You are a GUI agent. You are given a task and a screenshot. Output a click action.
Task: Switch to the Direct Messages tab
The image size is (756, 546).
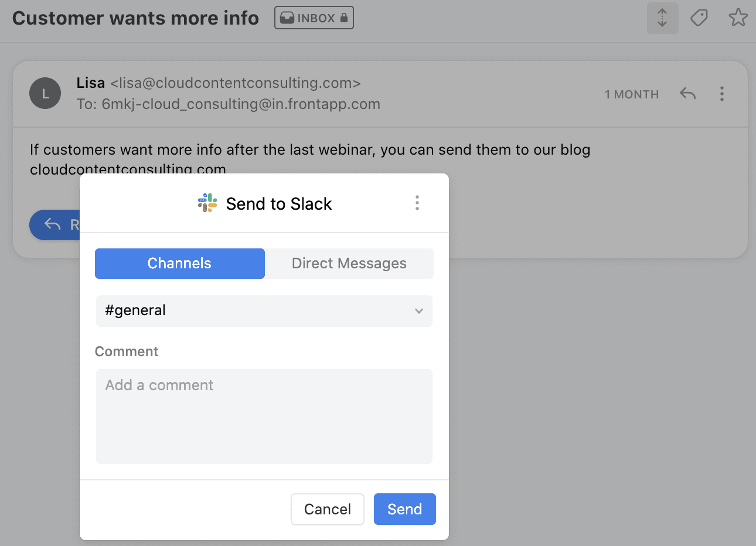tap(349, 264)
